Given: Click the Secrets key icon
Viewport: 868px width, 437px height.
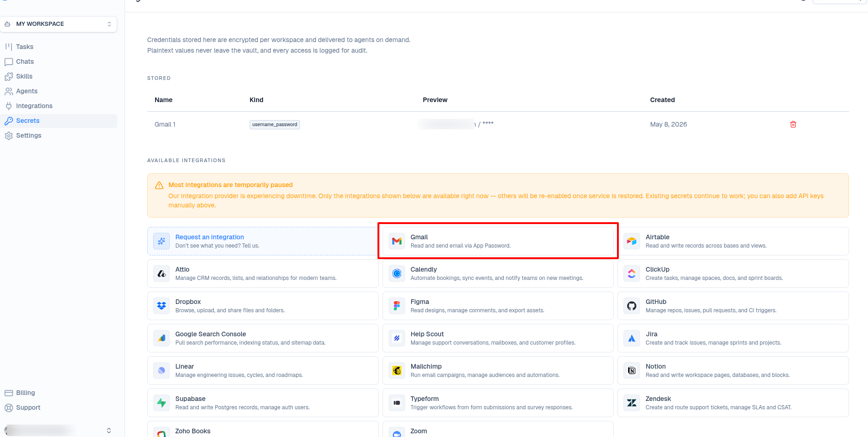Looking at the screenshot, I should (x=9, y=121).
